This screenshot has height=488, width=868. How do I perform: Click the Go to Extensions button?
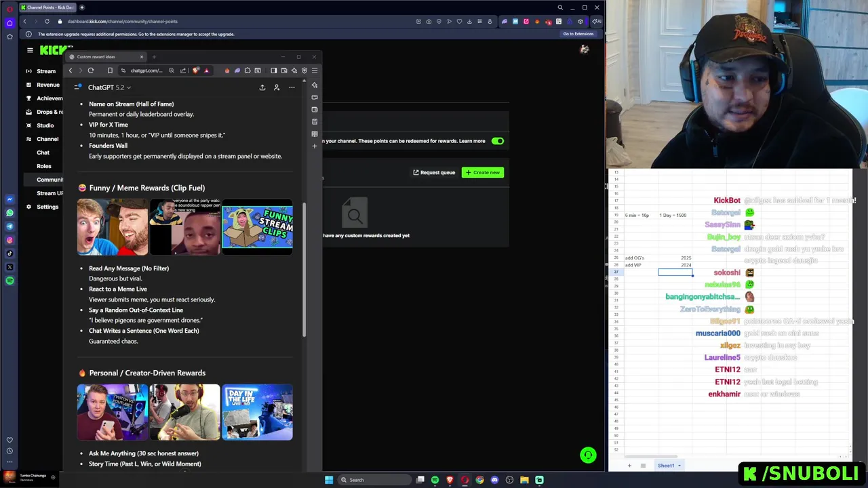point(578,34)
